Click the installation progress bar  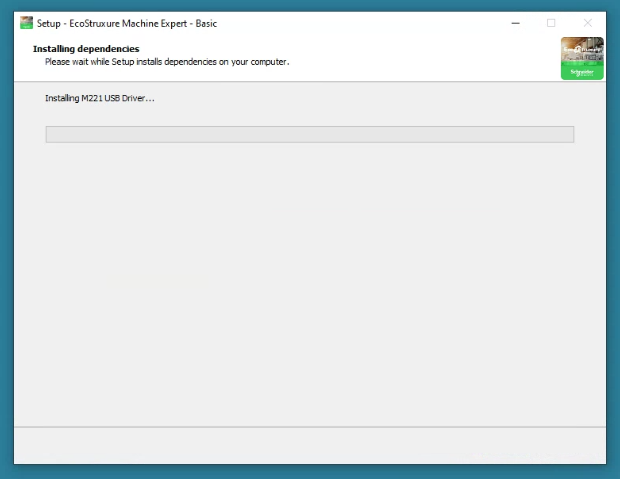(x=310, y=134)
